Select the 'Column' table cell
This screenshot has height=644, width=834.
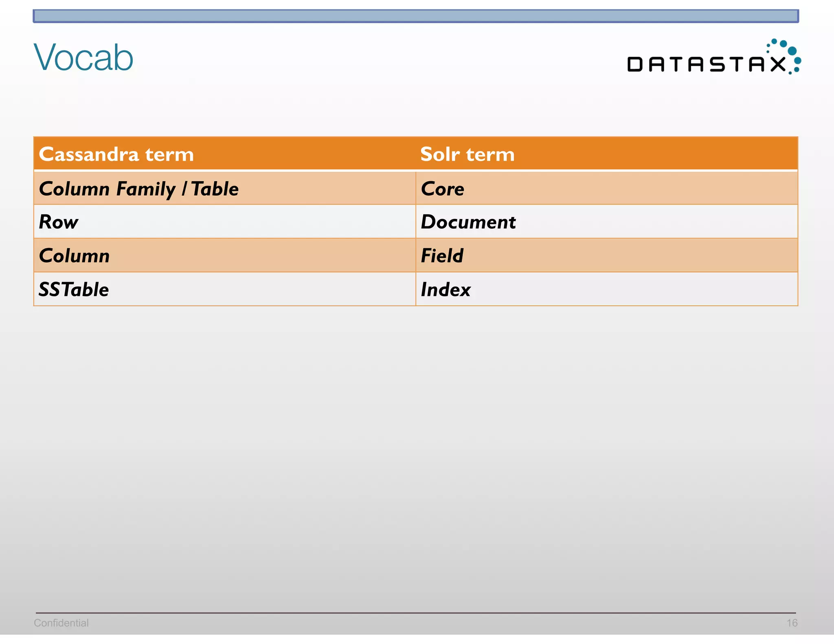225,255
